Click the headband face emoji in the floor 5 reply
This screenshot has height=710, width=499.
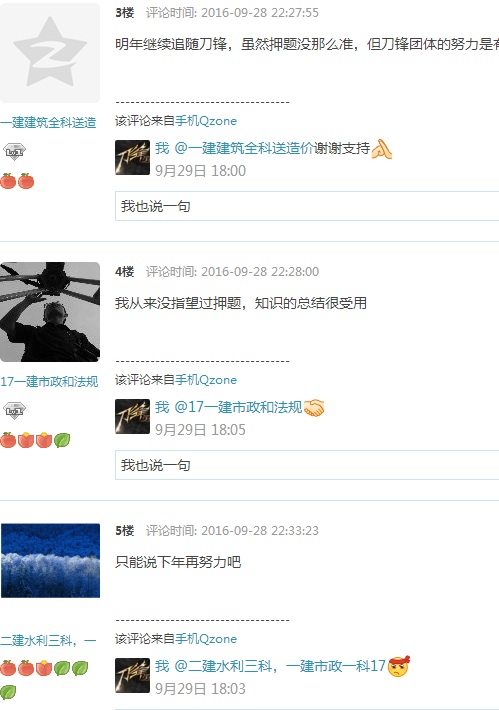[x=398, y=666]
